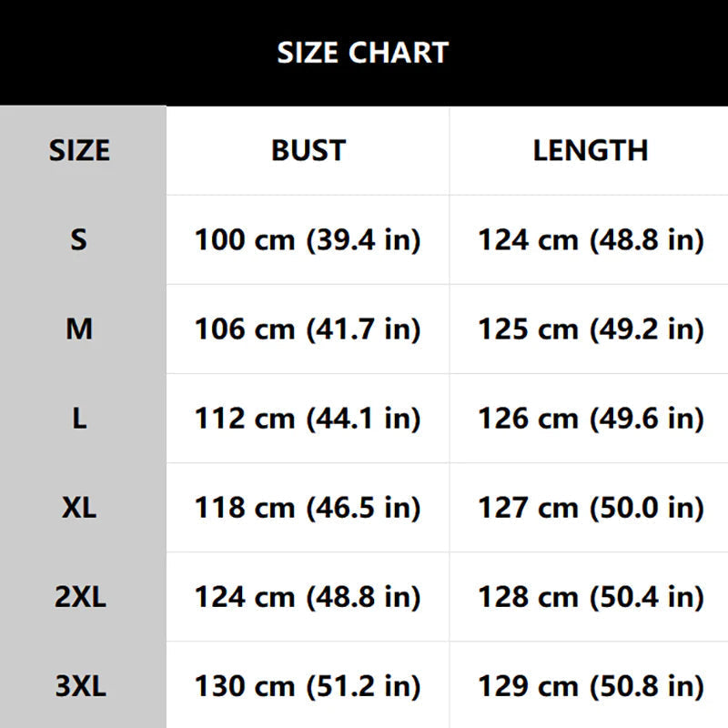Click the 2XL size row label
Viewport: 728px width, 728px height.
click(79, 597)
